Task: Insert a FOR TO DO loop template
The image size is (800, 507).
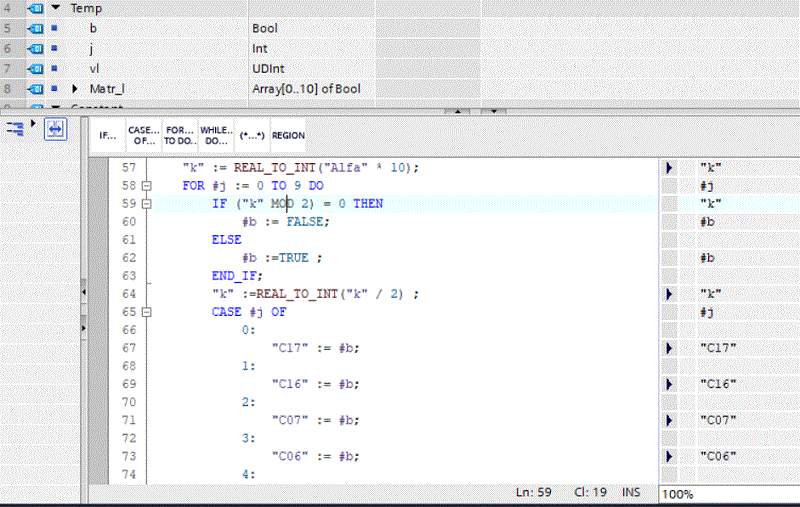Action: pyautogui.click(x=180, y=135)
